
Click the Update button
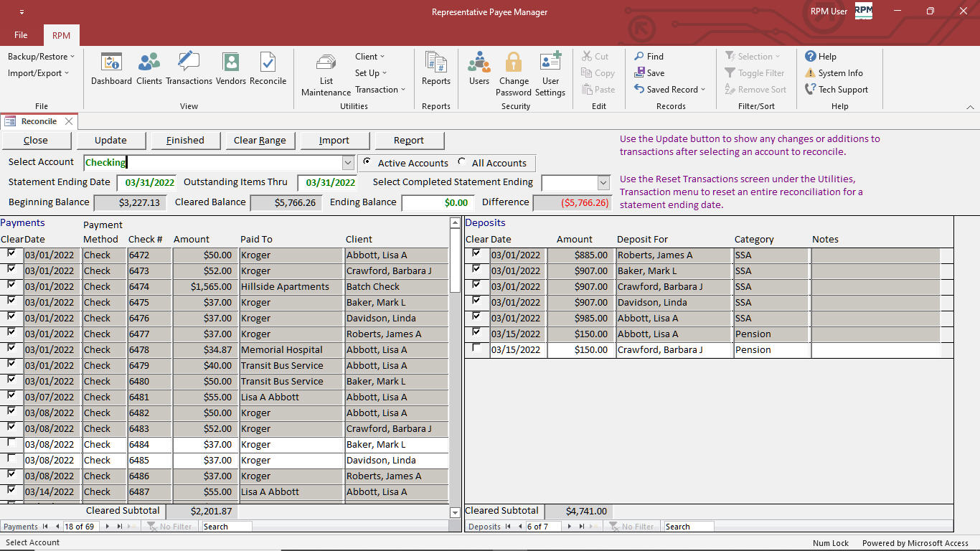110,141
